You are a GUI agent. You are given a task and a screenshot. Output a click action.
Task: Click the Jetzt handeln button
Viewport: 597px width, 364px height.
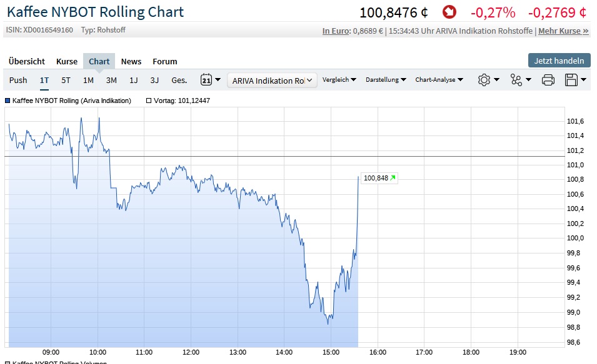tap(559, 61)
